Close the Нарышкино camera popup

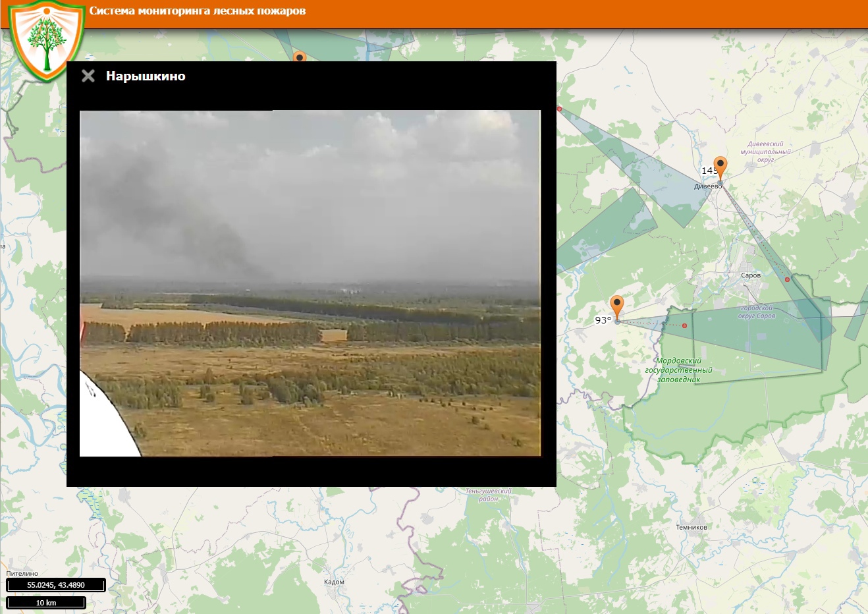88,76
